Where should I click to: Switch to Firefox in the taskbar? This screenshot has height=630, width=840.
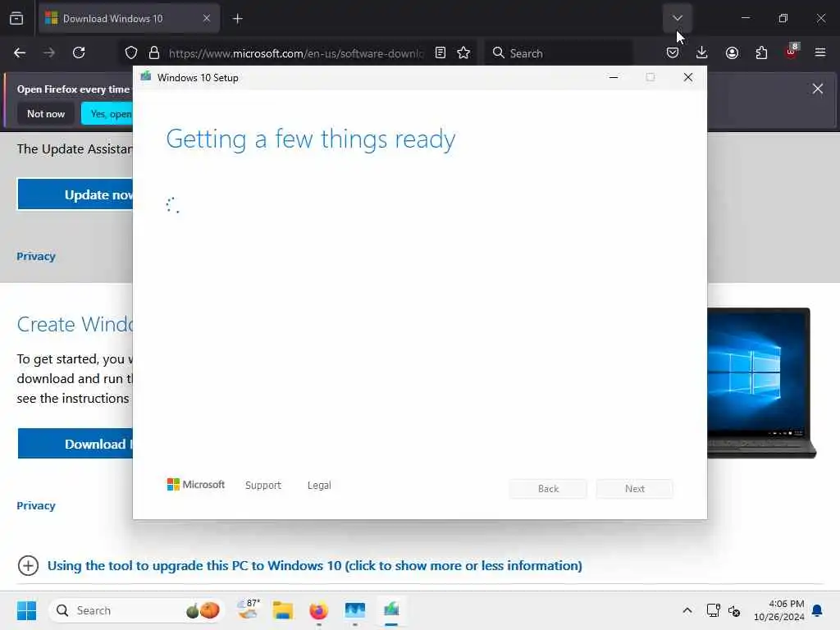coord(319,610)
